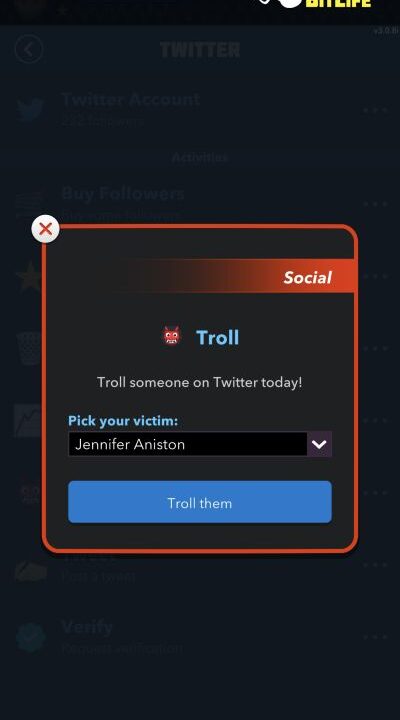The width and height of the screenshot is (400, 720).
Task: Open the three dots beside Buy Followers
Action: point(375,203)
